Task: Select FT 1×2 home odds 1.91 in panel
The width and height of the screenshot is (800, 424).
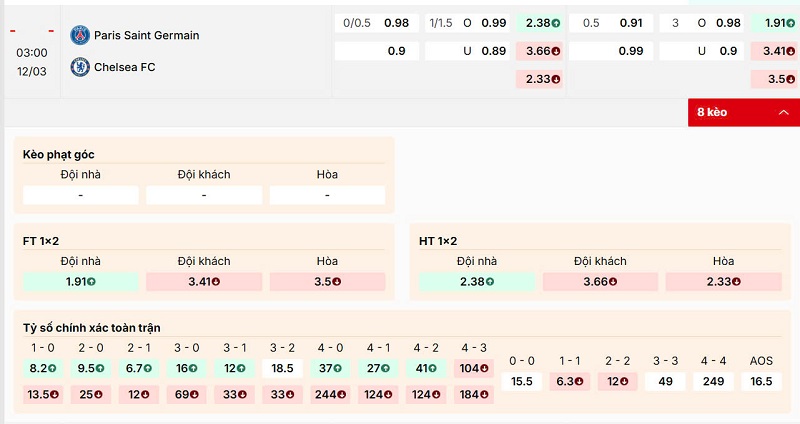Action: (x=80, y=282)
